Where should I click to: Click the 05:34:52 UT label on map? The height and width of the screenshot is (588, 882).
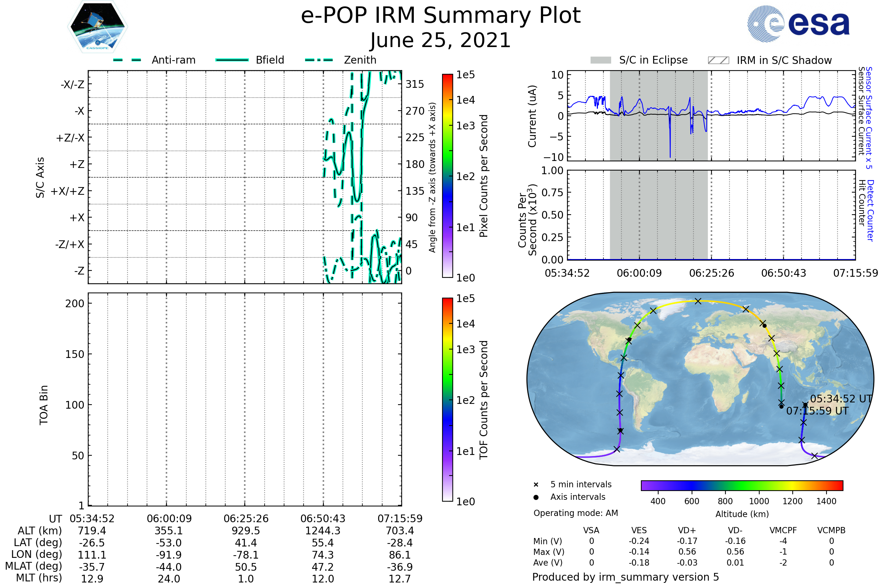tap(841, 399)
